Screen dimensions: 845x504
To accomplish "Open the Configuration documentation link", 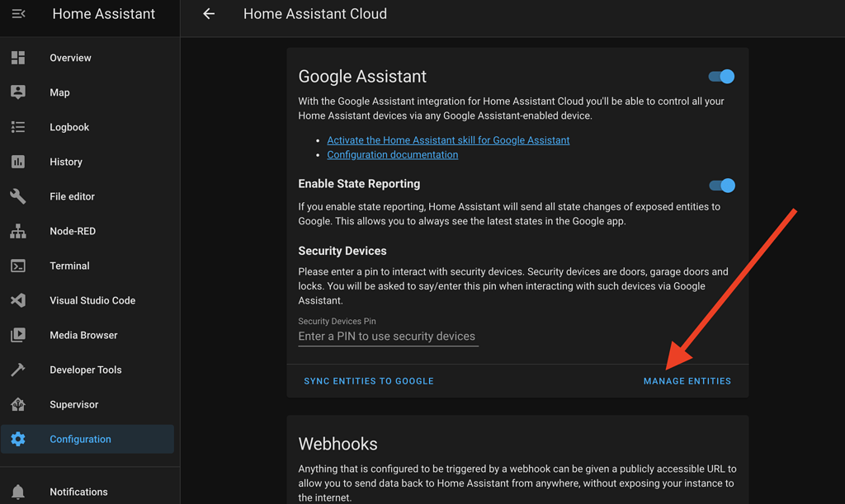I will 392,154.
